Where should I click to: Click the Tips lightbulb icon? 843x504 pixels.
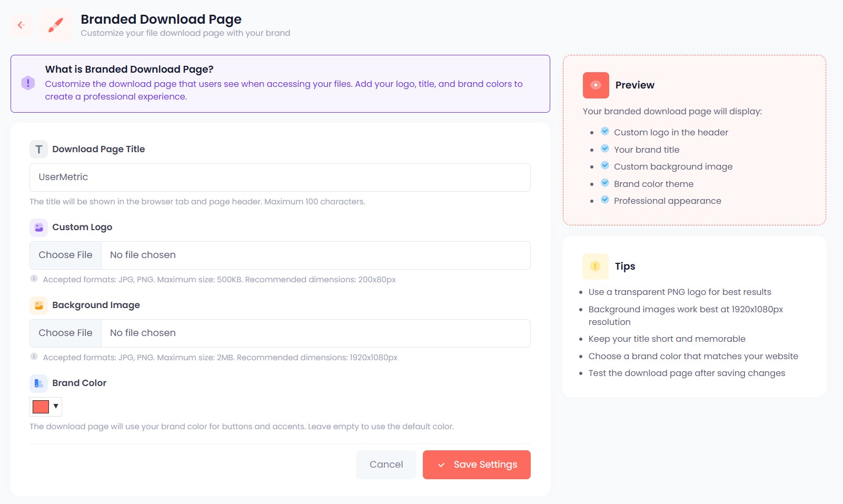595,266
